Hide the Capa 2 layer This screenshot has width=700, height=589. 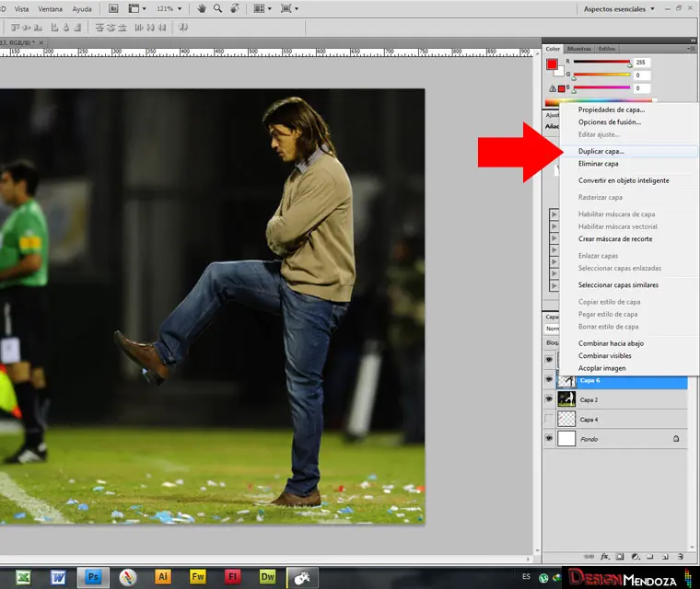point(550,399)
